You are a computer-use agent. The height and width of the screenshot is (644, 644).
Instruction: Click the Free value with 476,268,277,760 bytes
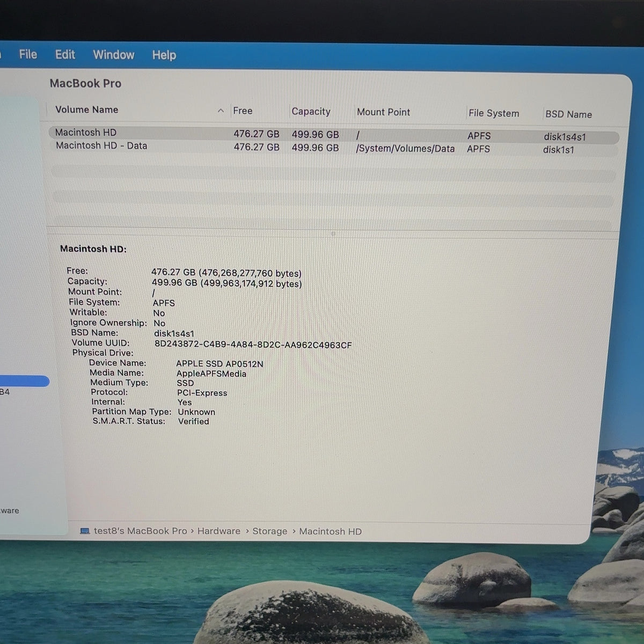(226, 273)
